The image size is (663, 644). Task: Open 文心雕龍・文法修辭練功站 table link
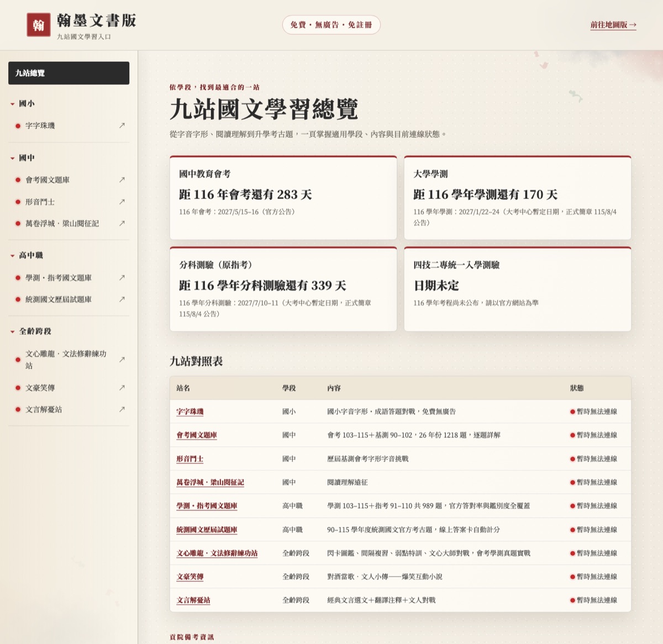(x=217, y=553)
